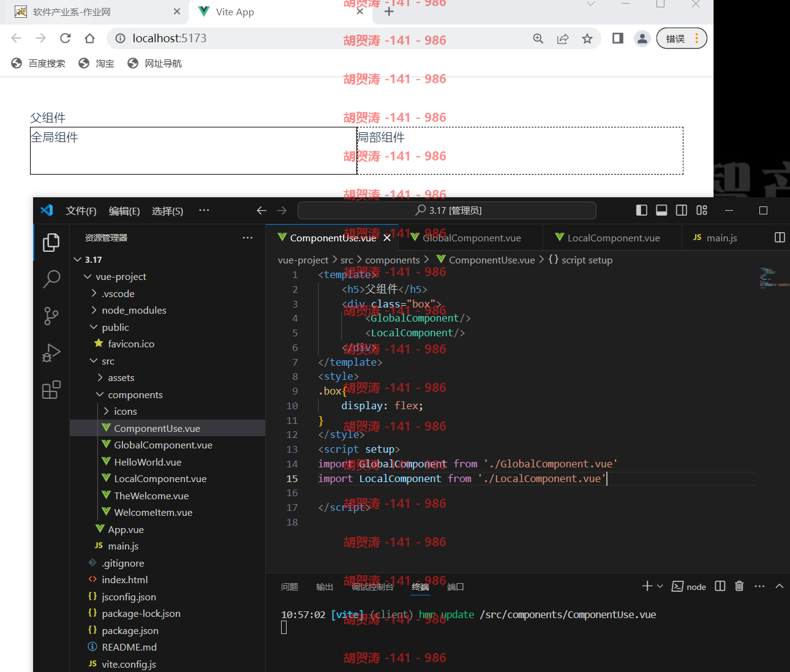This screenshot has width=790, height=672.
Task: Open the 选择(S) menu
Action: tap(168, 211)
